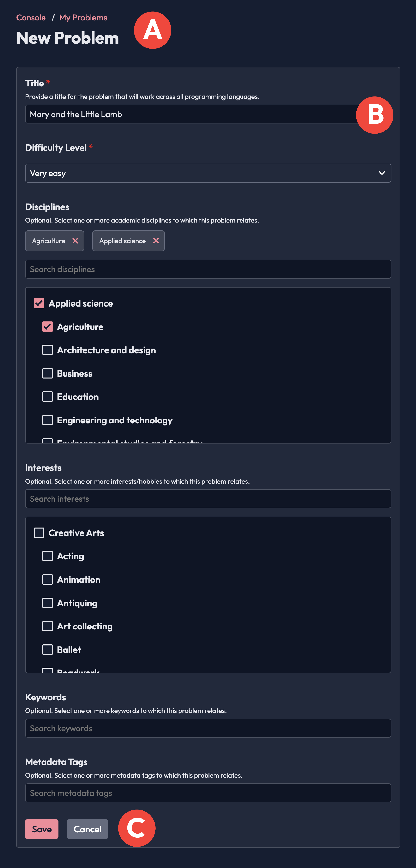Click the Interests section heading
Viewport: 416px width, 868px height.
[x=43, y=468]
